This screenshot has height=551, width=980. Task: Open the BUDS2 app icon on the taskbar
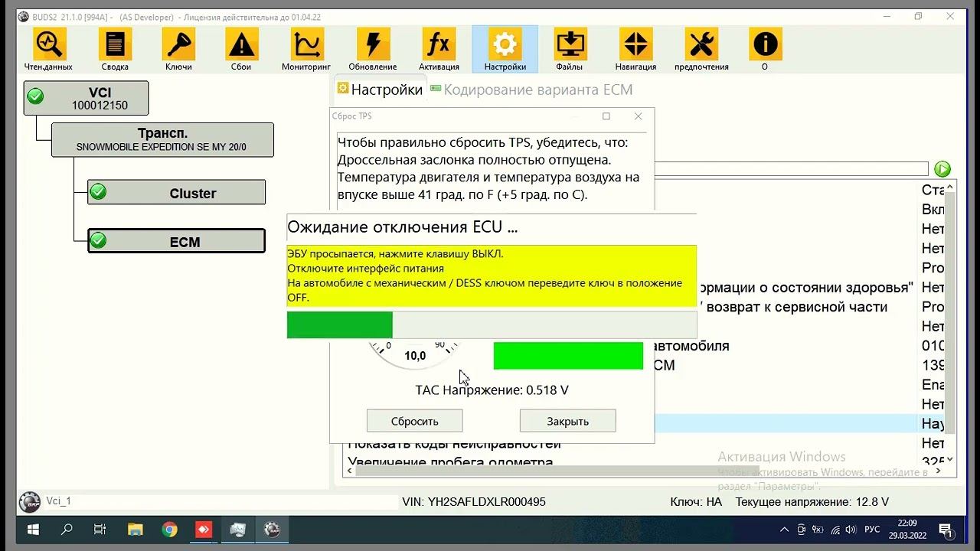(272, 530)
